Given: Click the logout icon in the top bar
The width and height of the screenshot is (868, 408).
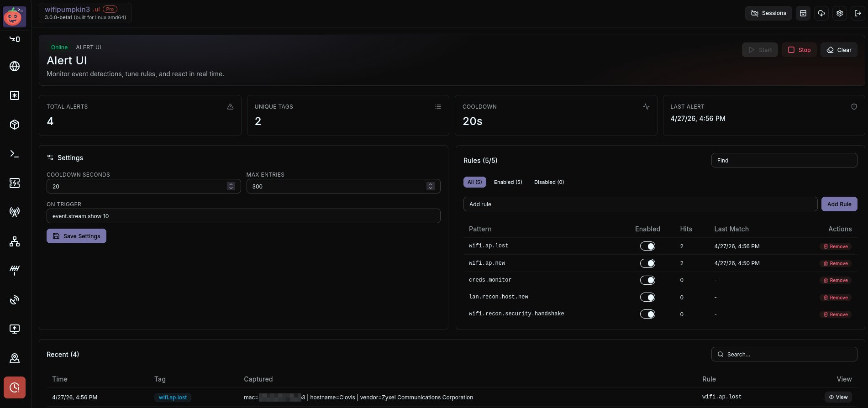Looking at the screenshot, I should (858, 13).
